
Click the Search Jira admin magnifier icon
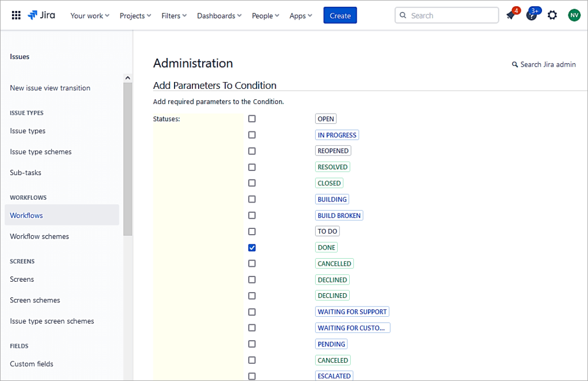point(514,64)
